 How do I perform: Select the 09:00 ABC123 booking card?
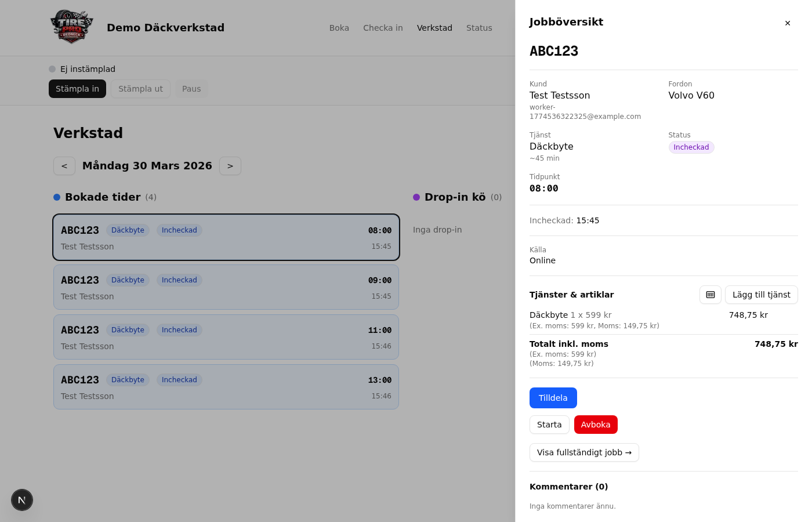(x=226, y=287)
